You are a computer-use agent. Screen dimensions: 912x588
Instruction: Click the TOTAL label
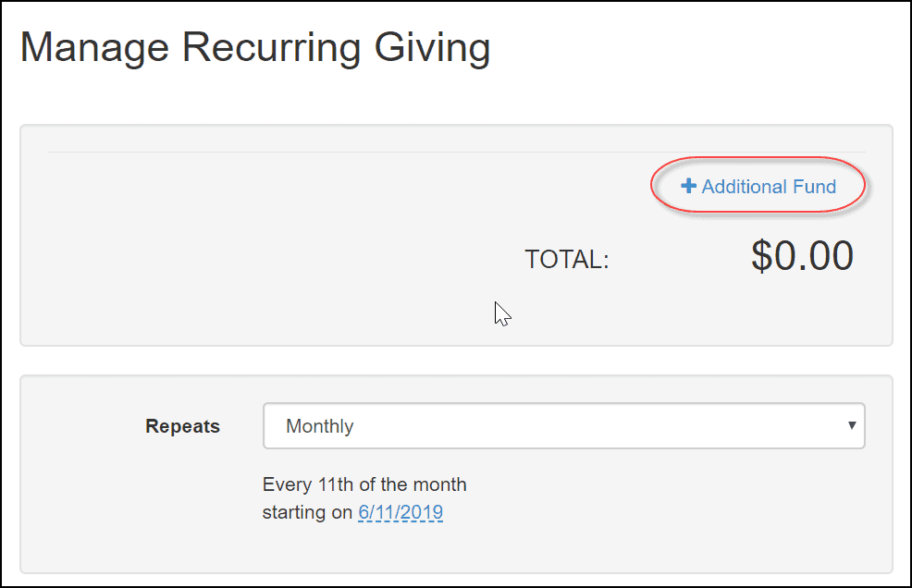click(567, 260)
